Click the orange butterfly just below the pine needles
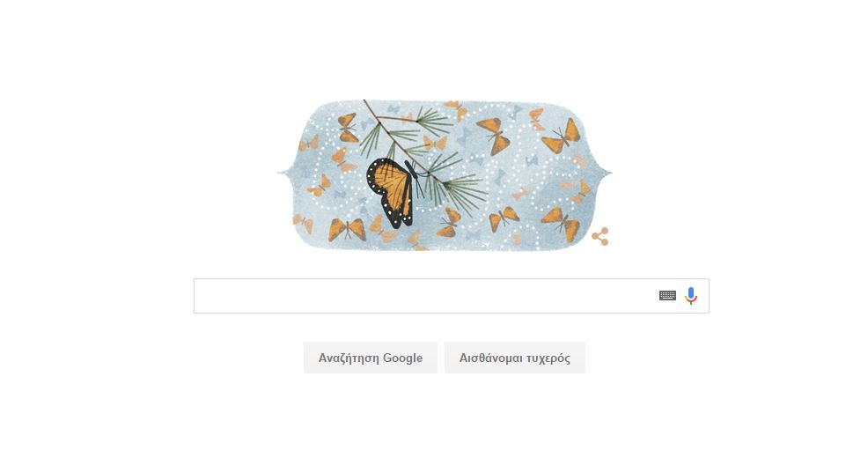Viewport: 868px width, 458px height. pyautogui.click(x=449, y=223)
